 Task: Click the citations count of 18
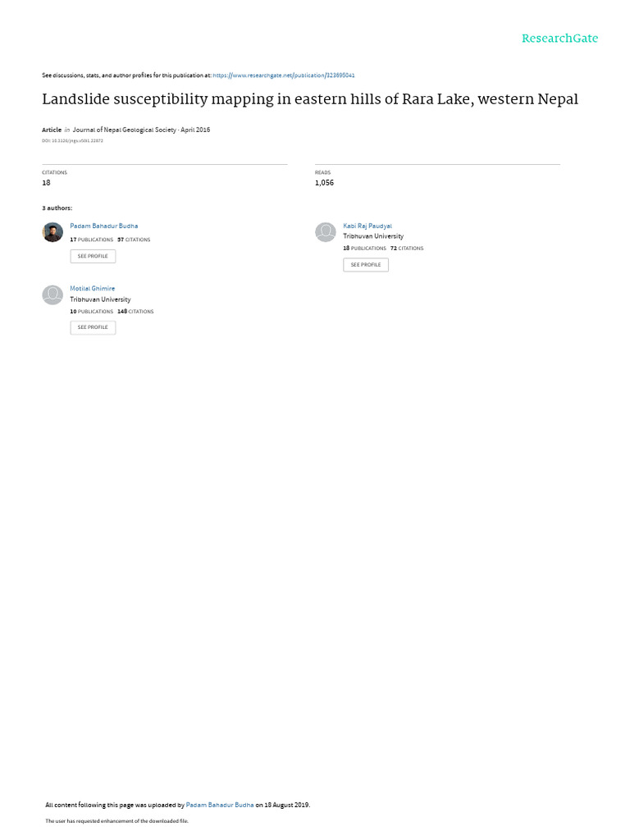[46, 183]
